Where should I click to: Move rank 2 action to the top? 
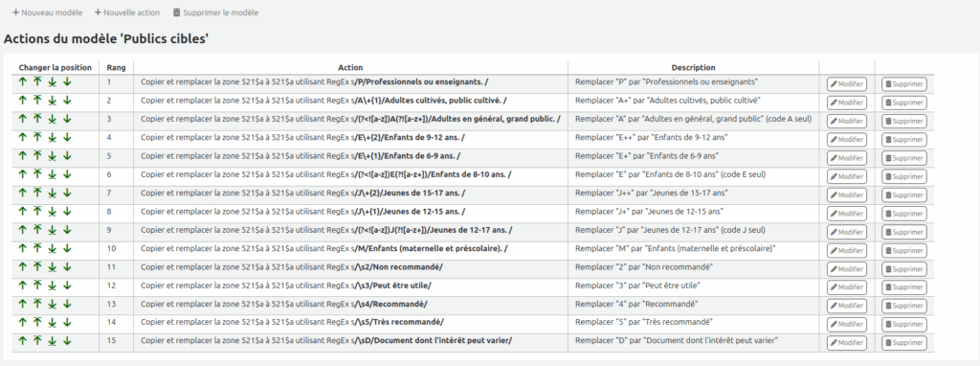(37, 100)
